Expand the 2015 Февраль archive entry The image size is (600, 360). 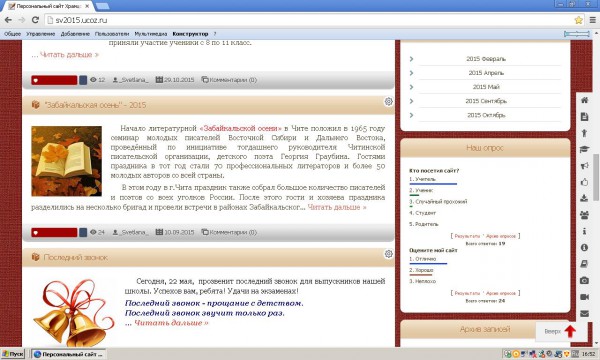pyautogui.click(x=486, y=59)
